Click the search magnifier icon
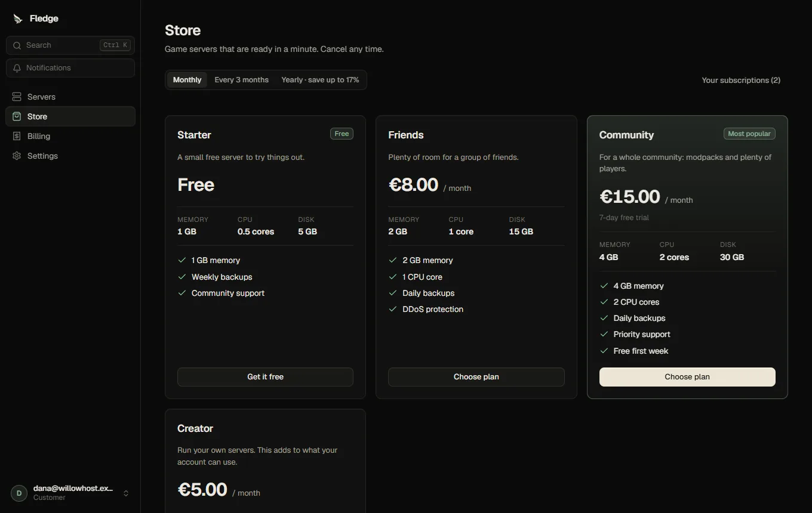 pyautogui.click(x=17, y=45)
